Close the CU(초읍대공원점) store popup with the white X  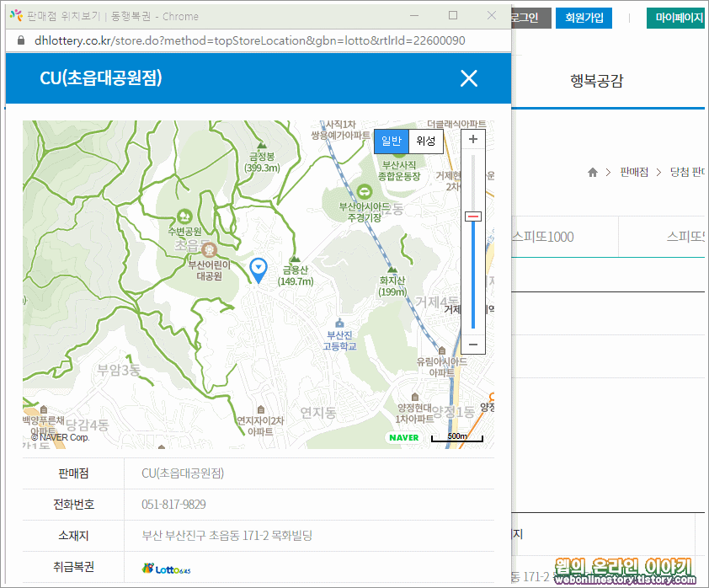coord(469,78)
